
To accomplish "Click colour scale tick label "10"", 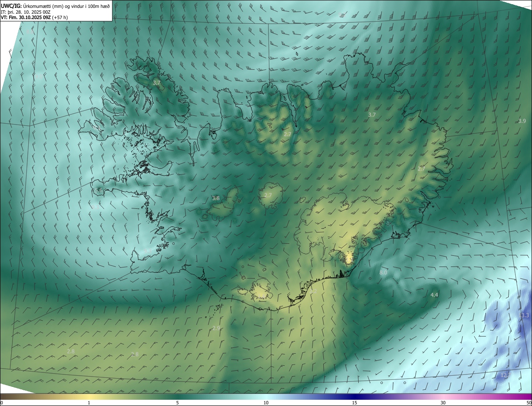I will click(266, 403).
